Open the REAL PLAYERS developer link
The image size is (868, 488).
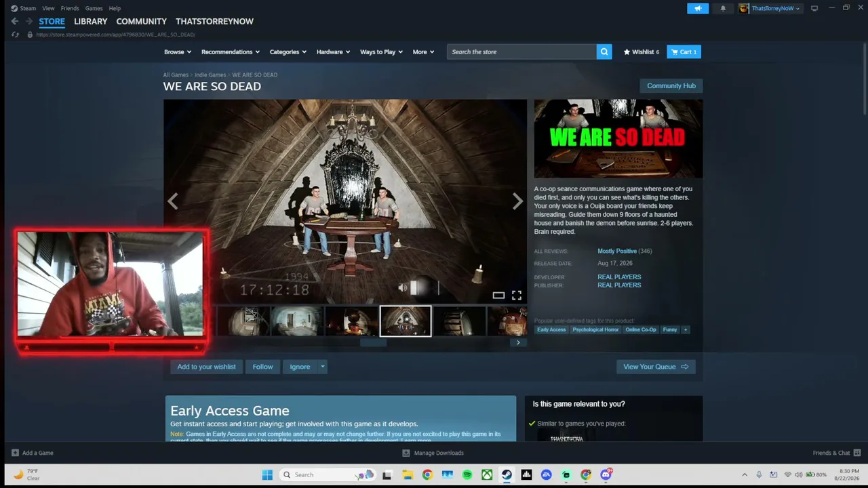point(619,277)
